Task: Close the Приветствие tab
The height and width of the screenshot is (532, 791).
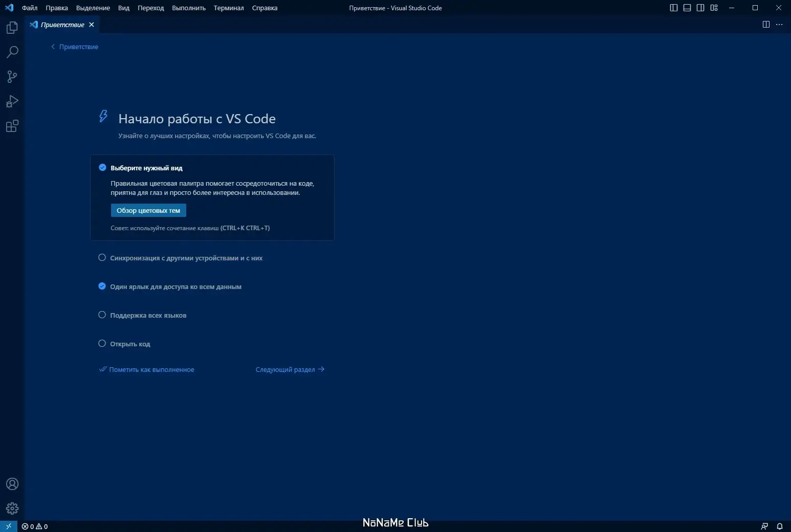Action: point(92,25)
